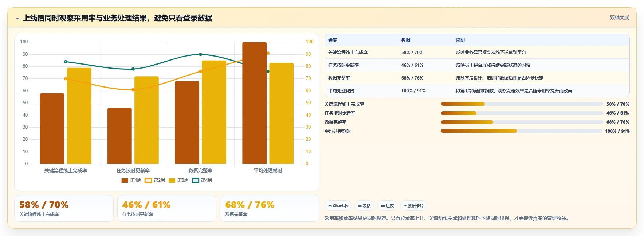Click 第1周 bar for 关键流程线上完成率
This screenshot has height=236, width=644.
tap(52, 129)
